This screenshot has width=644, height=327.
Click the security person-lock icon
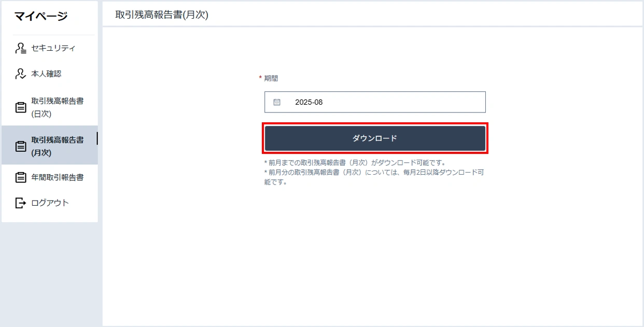point(20,48)
